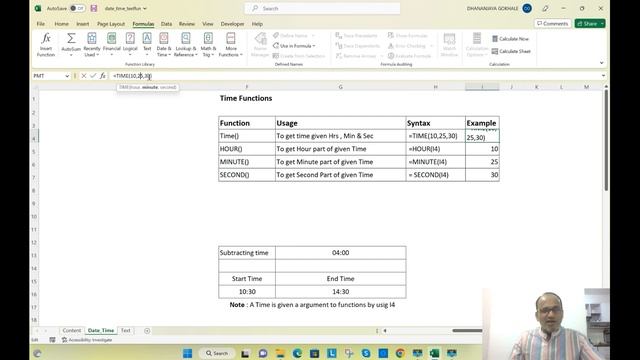Click the Share button
Screen dimensions: 640x360
[x=587, y=24]
